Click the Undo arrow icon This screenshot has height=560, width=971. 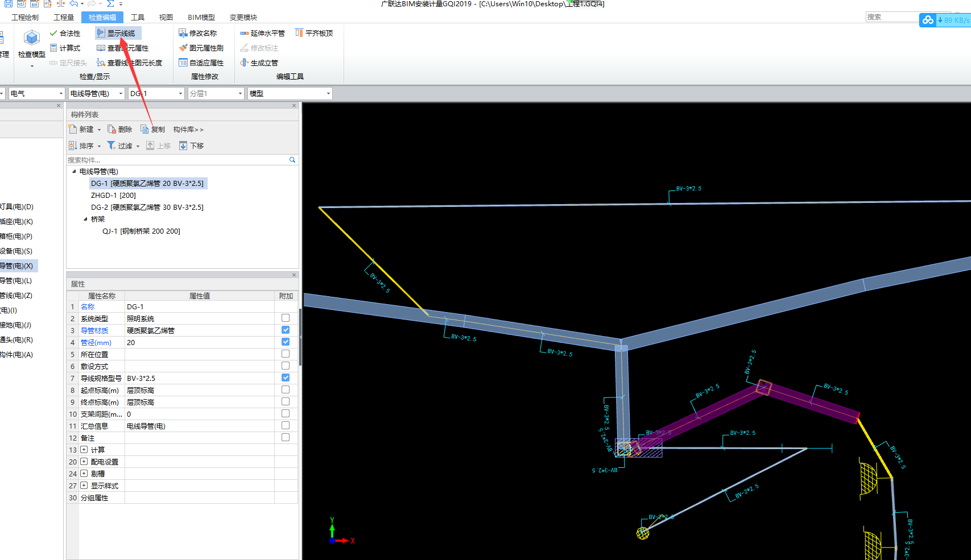[74, 3]
